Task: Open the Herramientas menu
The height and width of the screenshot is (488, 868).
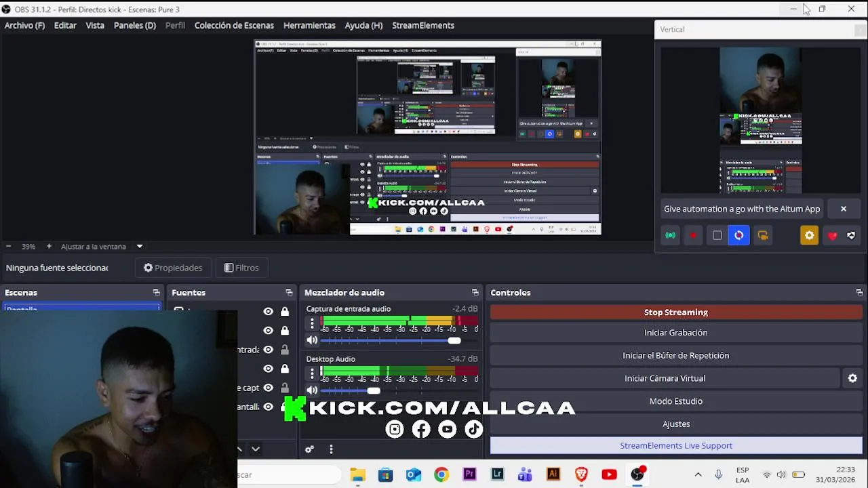Action: point(309,25)
